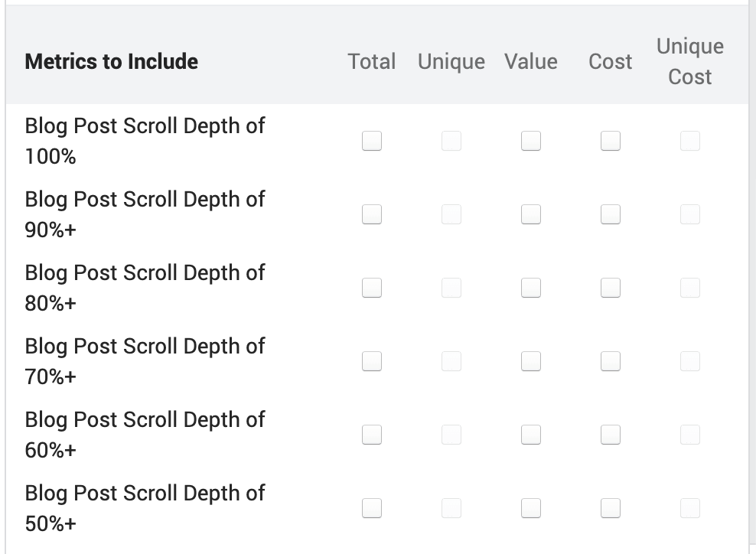Enable Cost for Scroll Depth of 50%+

click(611, 508)
